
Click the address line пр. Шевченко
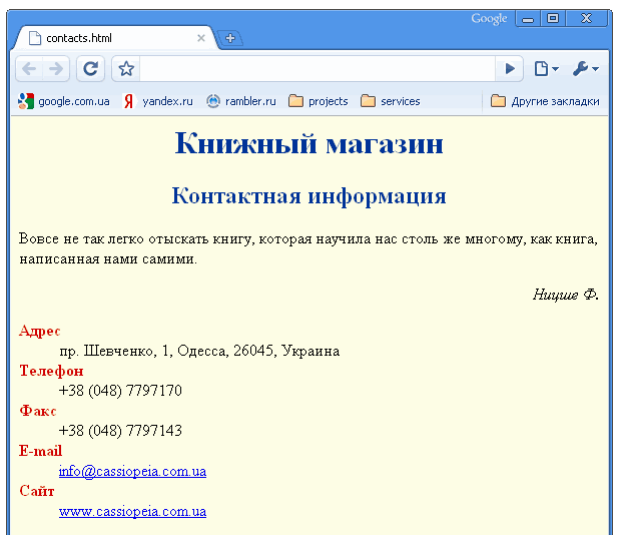(x=200, y=351)
